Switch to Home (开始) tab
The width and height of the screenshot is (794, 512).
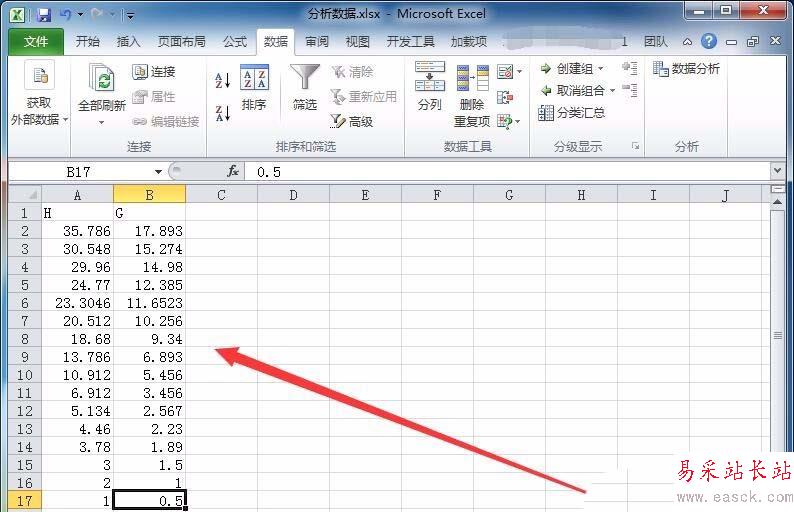pyautogui.click(x=88, y=42)
